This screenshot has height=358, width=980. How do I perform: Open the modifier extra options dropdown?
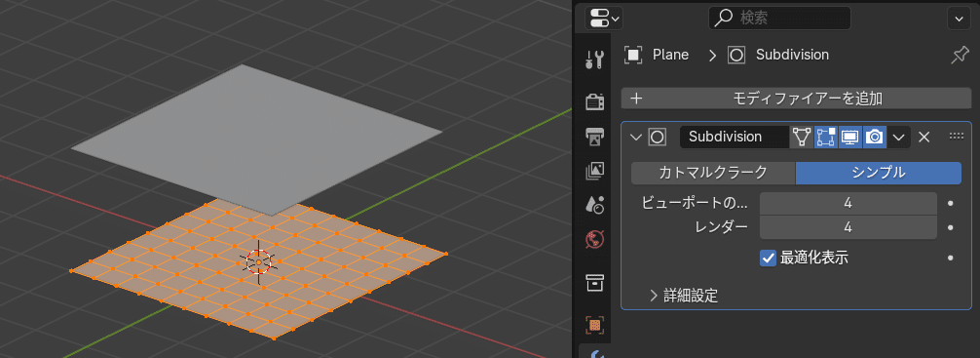click(899, 138)
